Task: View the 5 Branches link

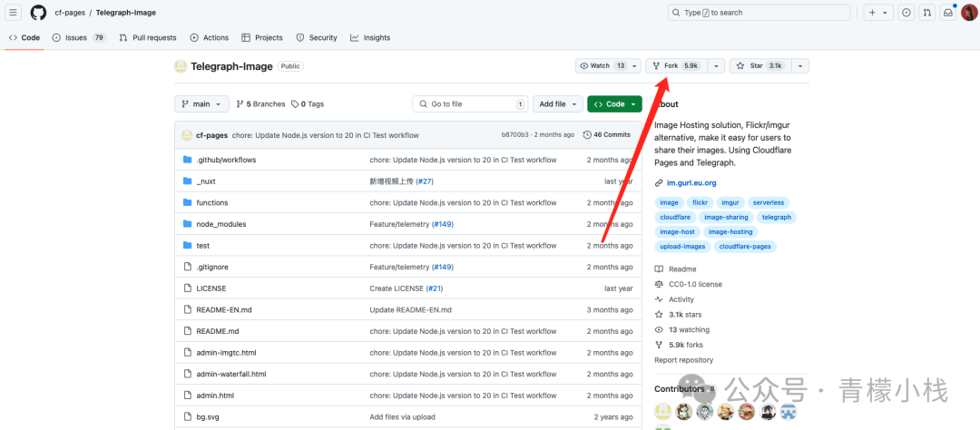Action: pyautogui.click(x=260, y=104)
